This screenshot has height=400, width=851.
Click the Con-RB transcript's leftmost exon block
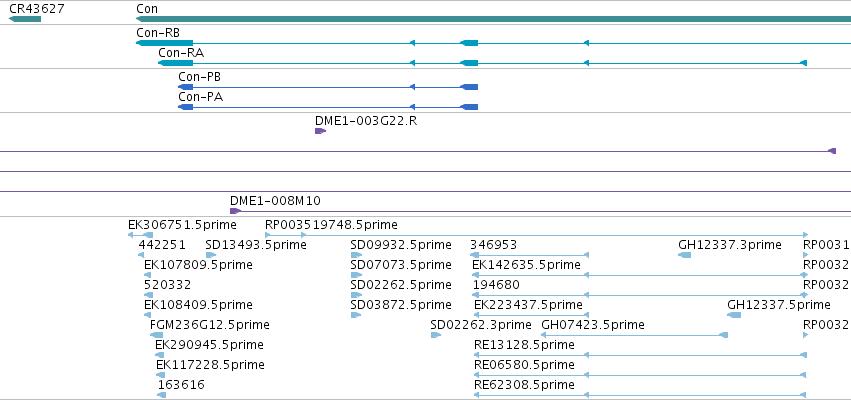click(164, 43)
